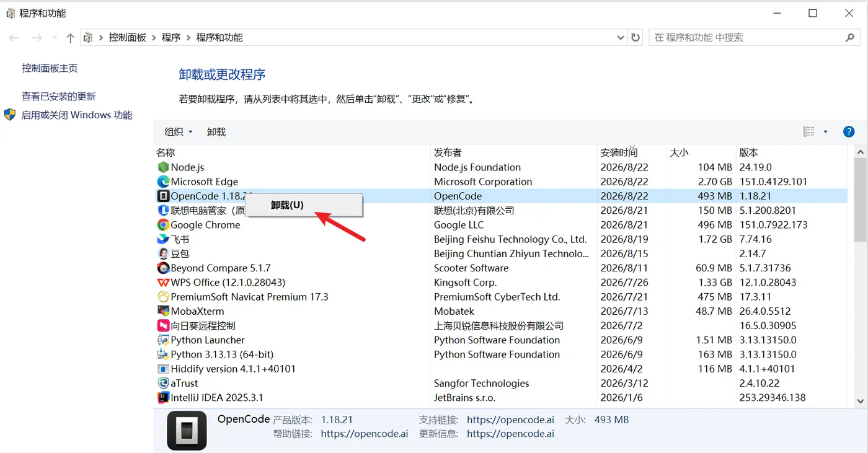Screen dimensions: 868x453
Task: Click the 向日葵远程控制 program icon
Action: 163,325
